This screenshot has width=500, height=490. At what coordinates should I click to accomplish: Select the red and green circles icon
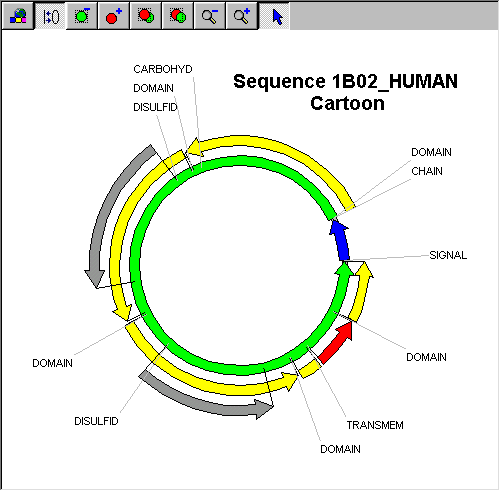pos(178,16)
